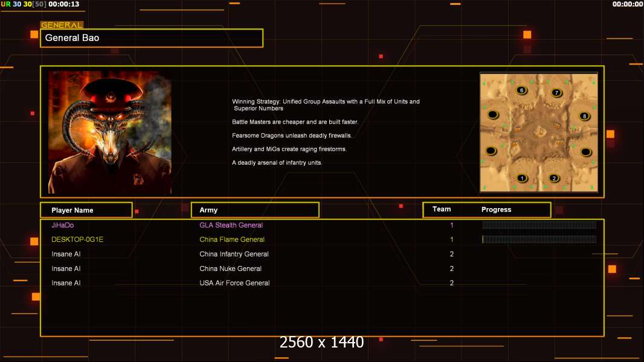Click start position 2 on the map
The width and height of the screenshot is (644, 362).
pos(554,179)
